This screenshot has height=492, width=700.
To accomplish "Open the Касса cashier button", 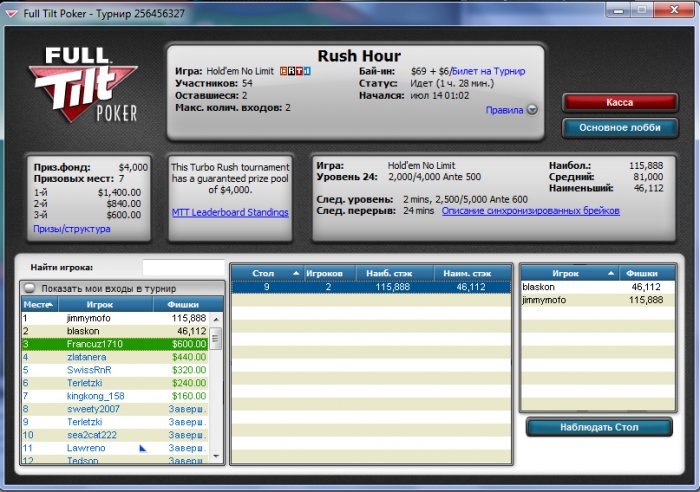I will click(x=620, y=102).
